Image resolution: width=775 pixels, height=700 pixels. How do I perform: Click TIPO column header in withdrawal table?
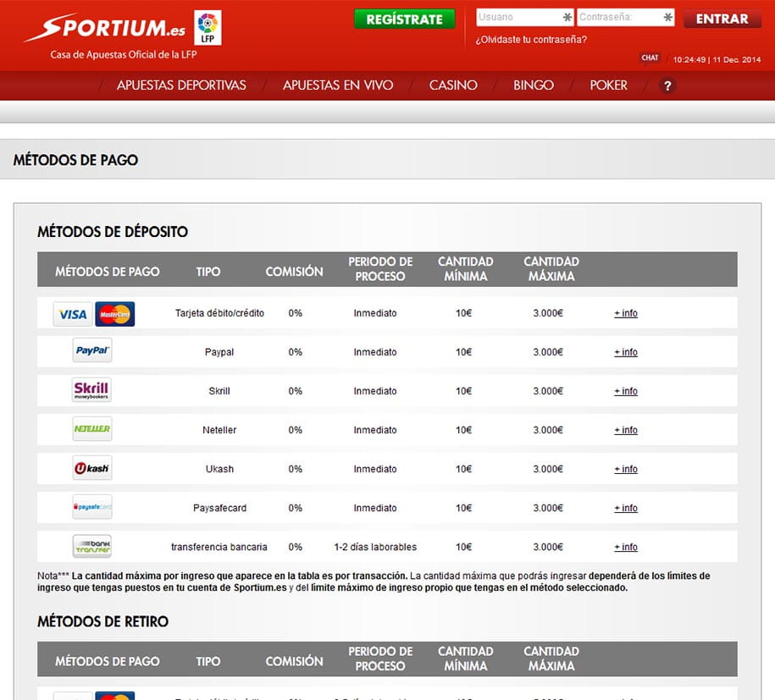coord(208,661)
